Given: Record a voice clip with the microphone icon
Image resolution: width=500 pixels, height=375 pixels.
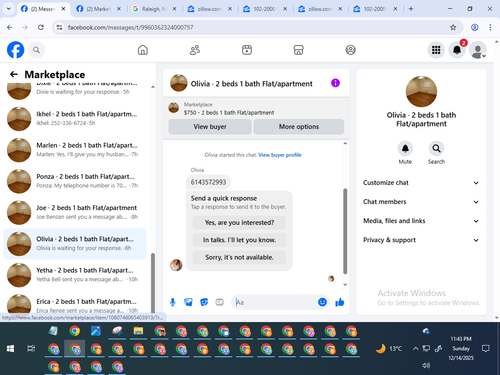Looking at the screenshot, I should coord(173,302).
